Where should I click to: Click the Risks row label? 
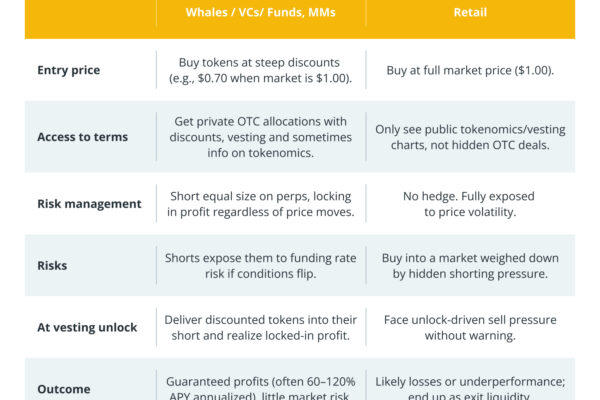[x=54, y=266]
